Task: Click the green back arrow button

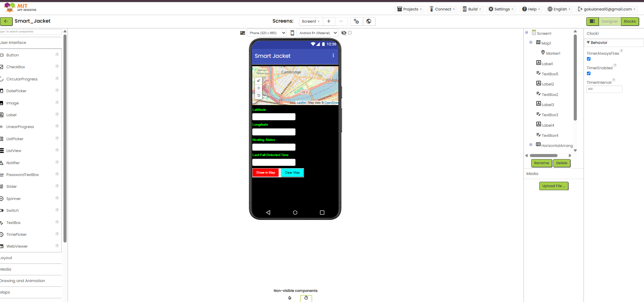Action: [6, 21]
